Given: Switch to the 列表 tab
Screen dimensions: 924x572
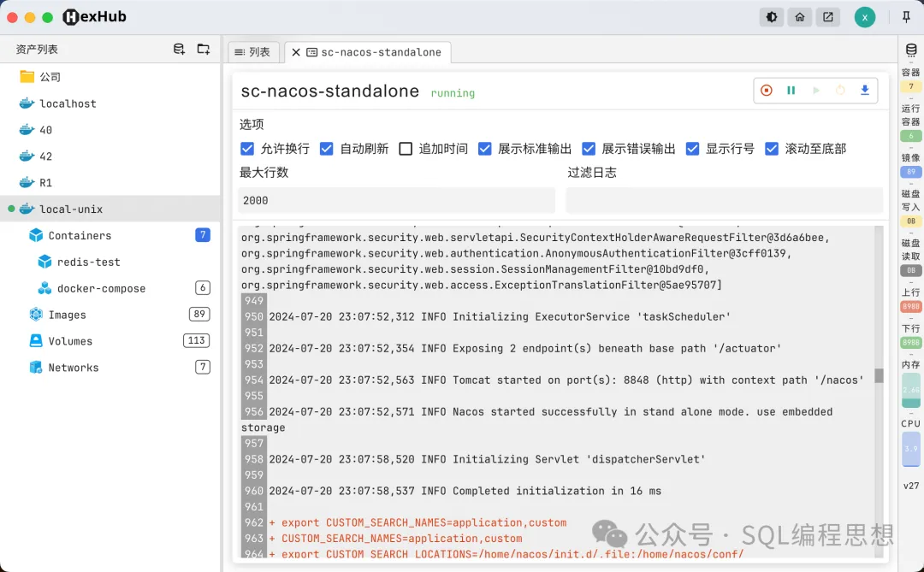Looking at the screenshot, I should pos(252,52).
